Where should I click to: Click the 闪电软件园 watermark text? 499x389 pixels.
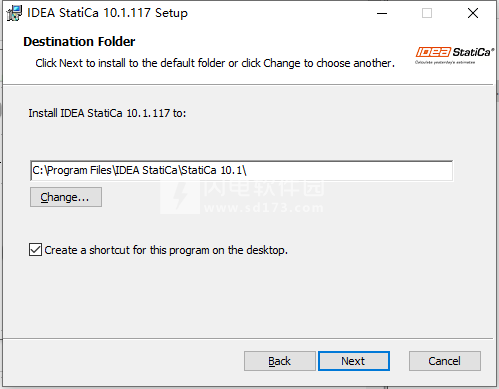(x=264, y=187)
